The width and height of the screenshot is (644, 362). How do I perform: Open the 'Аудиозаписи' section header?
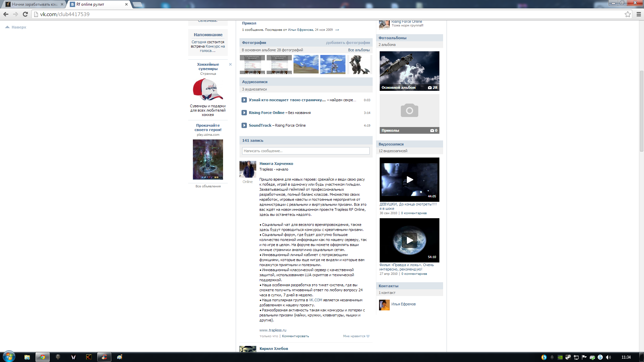(x=255, y=82)
